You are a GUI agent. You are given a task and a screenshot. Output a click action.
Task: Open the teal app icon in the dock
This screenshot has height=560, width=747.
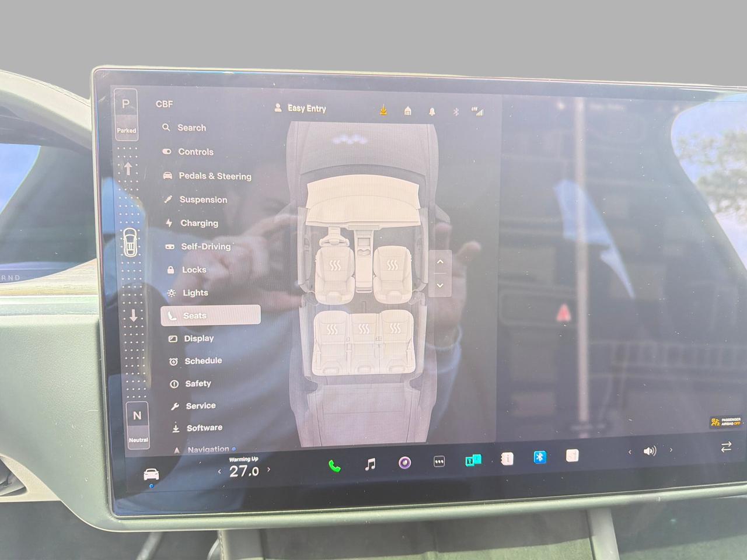point(473,460)
